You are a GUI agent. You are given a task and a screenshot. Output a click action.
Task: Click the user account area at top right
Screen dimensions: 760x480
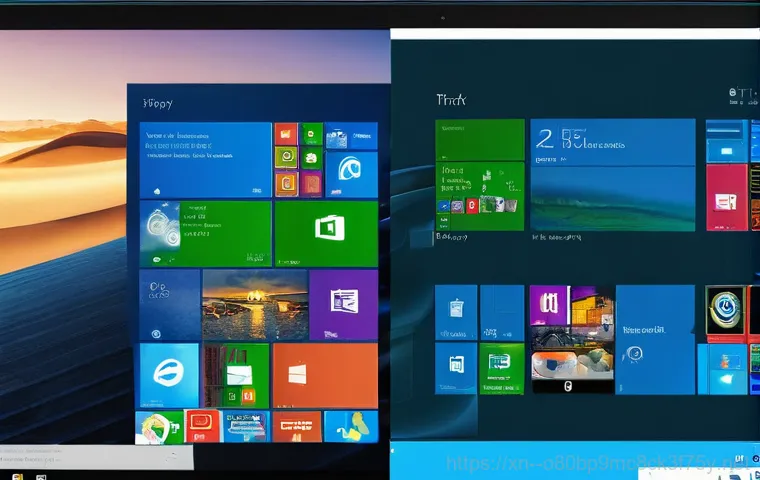[740, 98]
